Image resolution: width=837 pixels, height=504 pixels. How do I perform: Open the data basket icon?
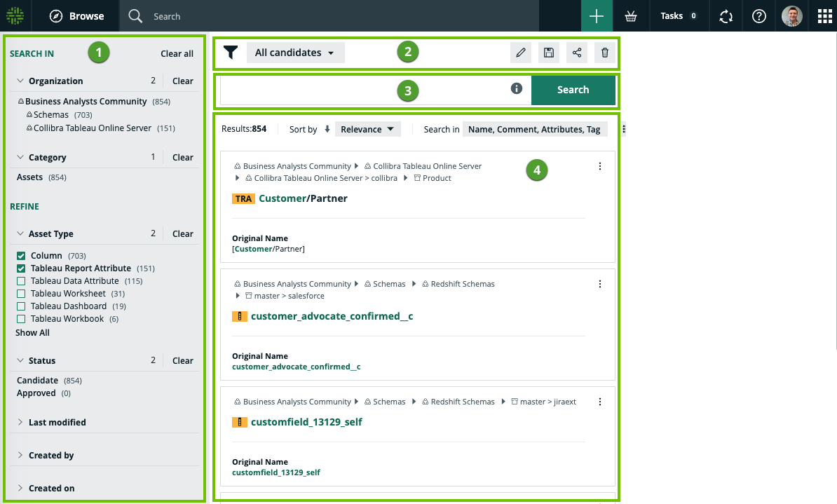point(631,16)
